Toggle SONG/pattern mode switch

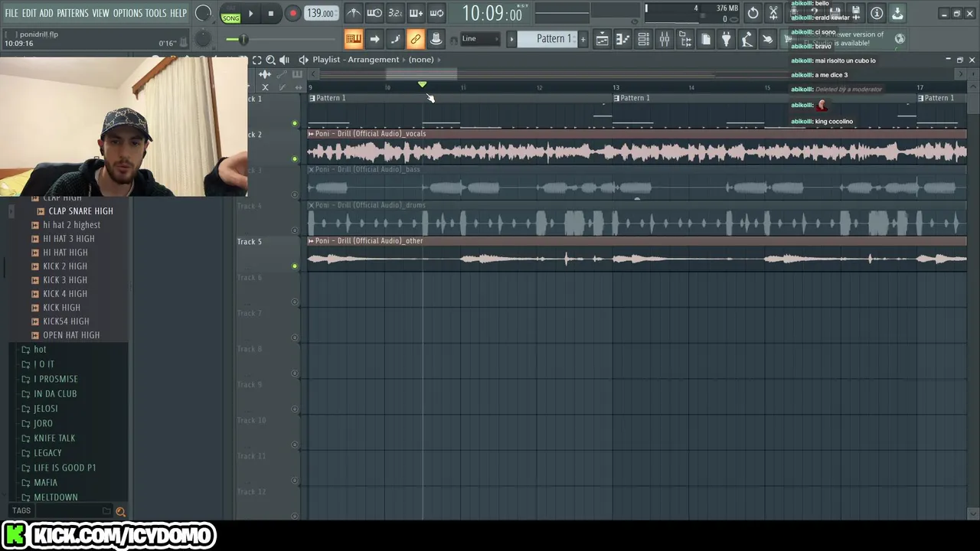(230, 14)
